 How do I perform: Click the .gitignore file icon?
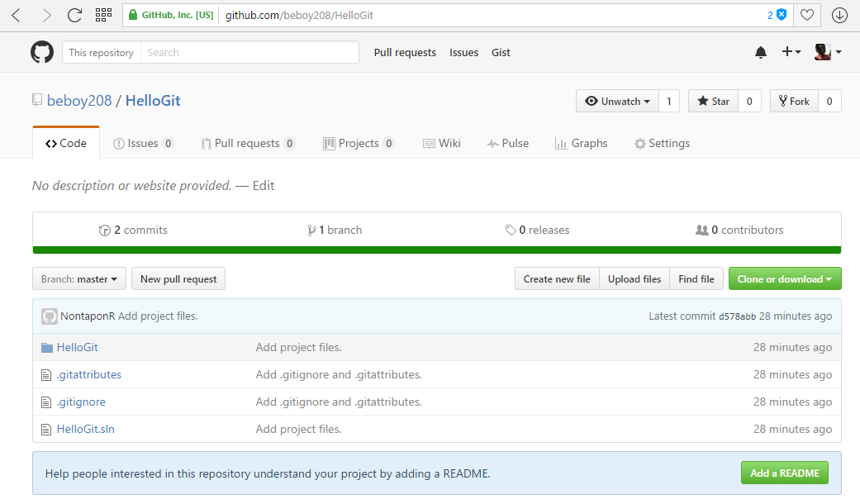[46, 402]
